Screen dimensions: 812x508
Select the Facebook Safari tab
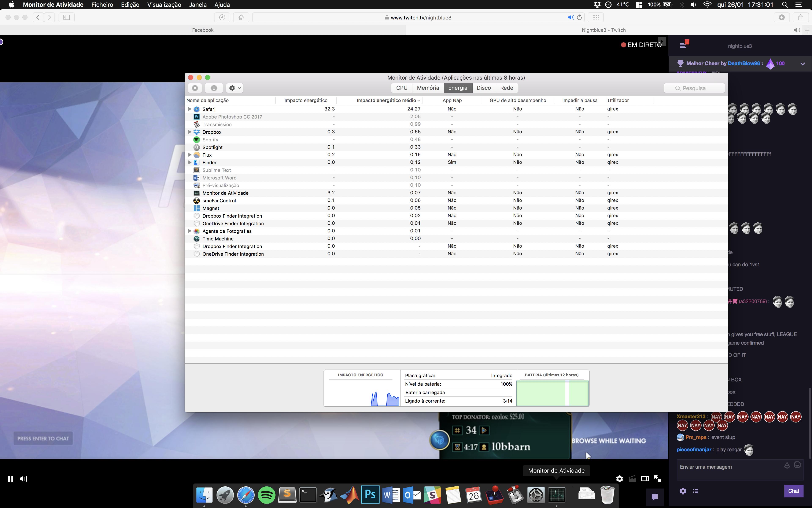click(x=203, y=30)
